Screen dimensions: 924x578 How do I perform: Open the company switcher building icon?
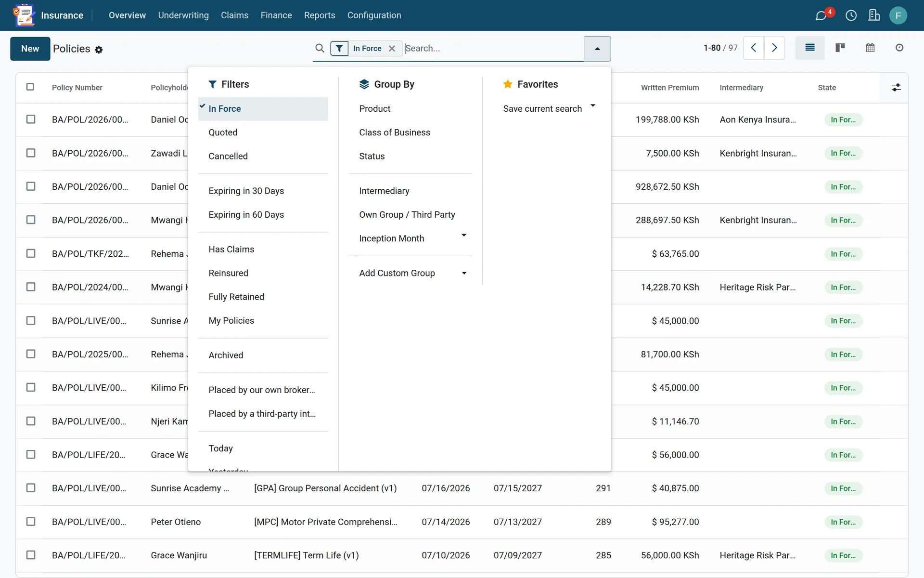pos(874,15)
